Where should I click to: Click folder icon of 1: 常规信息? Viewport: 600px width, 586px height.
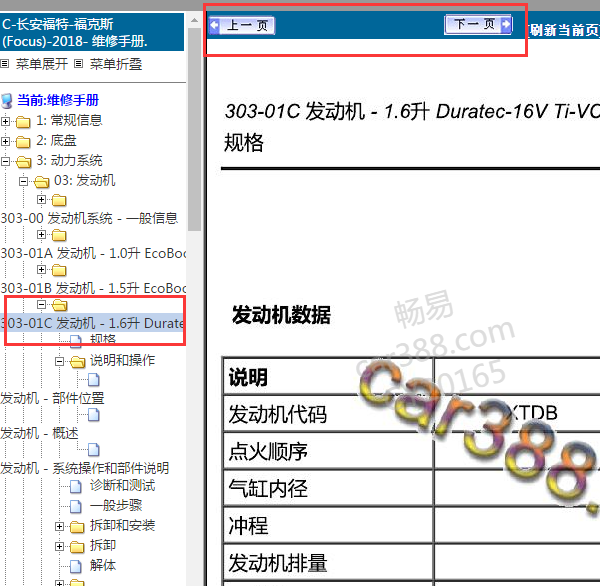23,122
